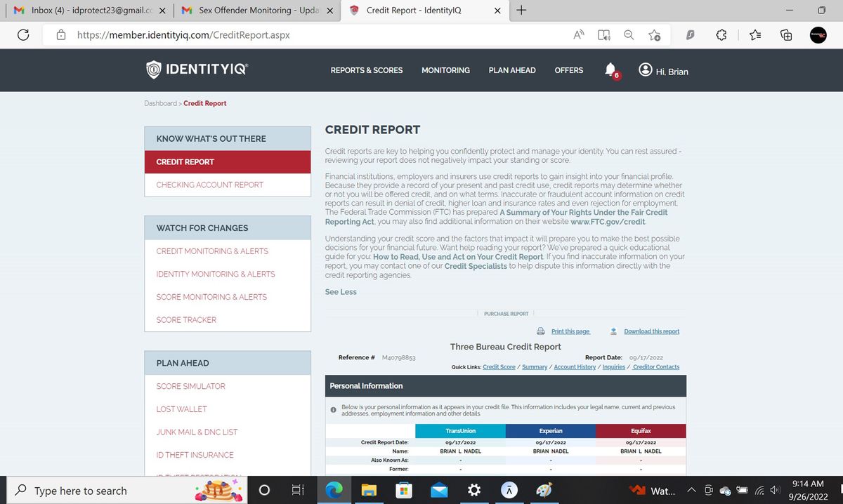The width and height of the screenshot is (843, 504).
Task: Click the printer icon beside Print this page
Action: pos(540,331)
